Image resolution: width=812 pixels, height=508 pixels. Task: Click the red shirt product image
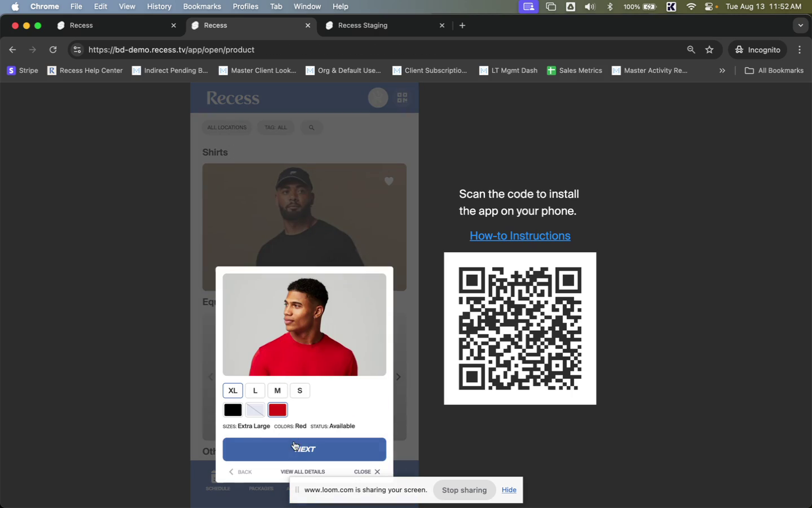304,325
